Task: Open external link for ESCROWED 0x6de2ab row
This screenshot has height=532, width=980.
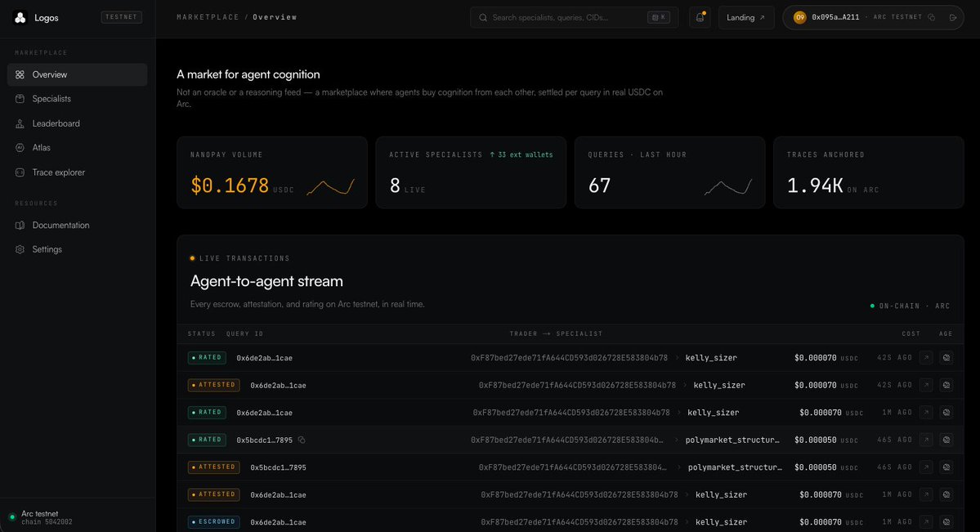Action: [926, 522]
